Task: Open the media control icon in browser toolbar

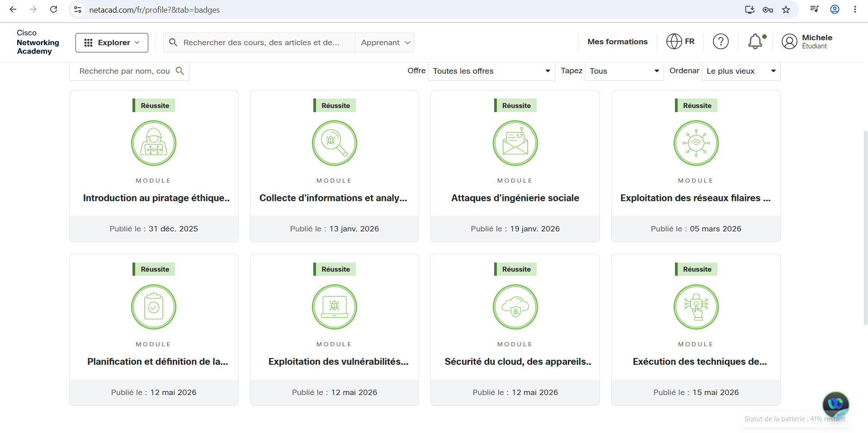Action: (x=814, y=9)
